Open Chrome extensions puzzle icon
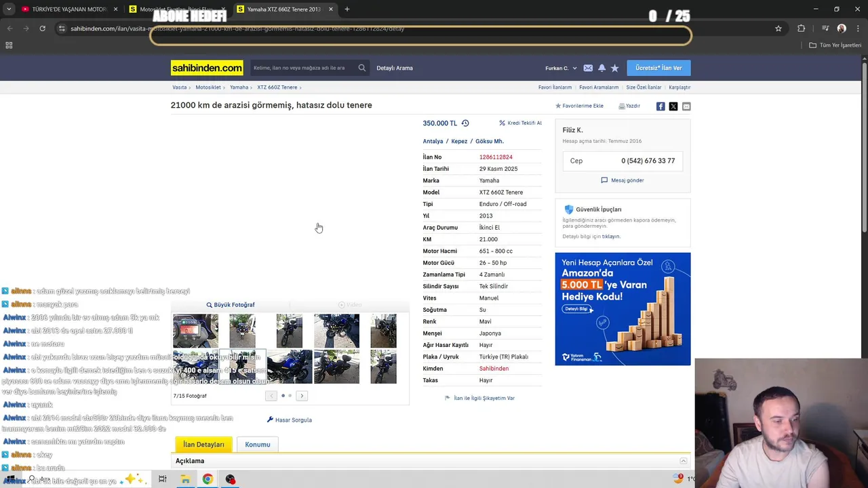Viewport: 868px width, 488px height. [x=802, y=28]
